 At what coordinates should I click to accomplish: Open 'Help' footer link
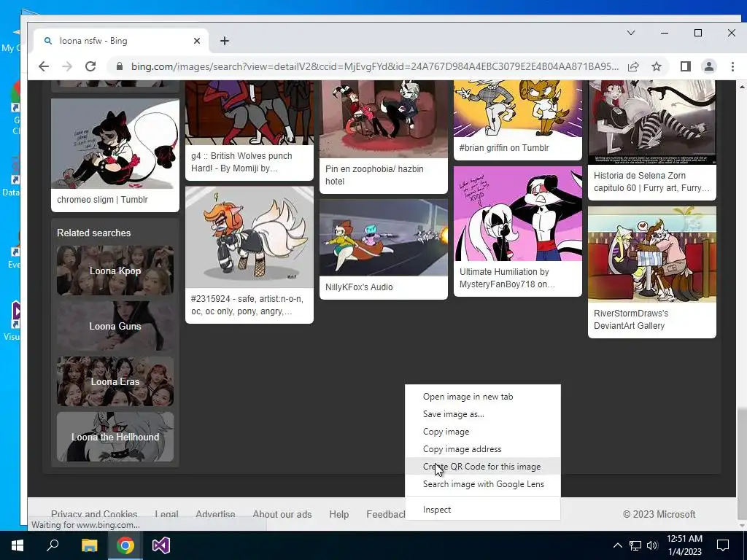click(338, 514)
